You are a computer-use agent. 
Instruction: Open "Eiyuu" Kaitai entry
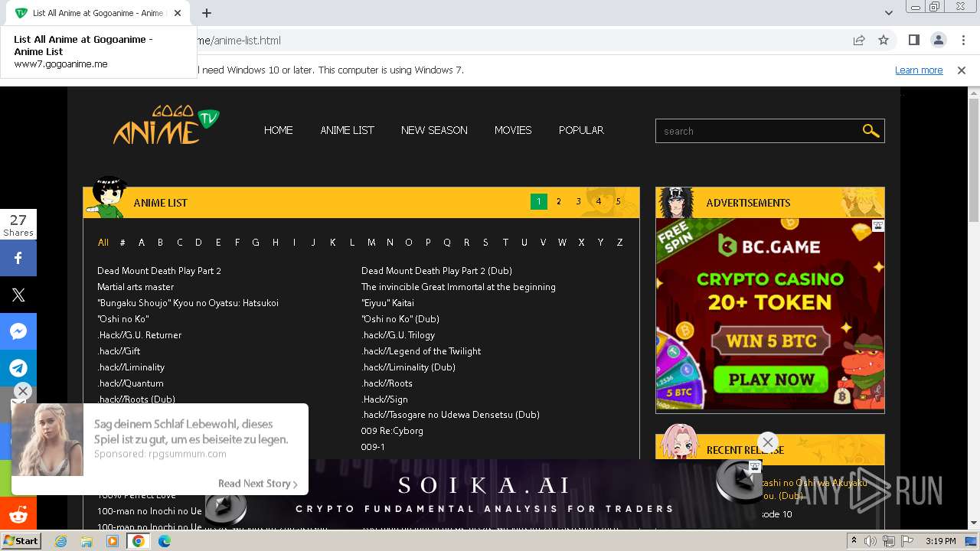[x=387, y=303]
